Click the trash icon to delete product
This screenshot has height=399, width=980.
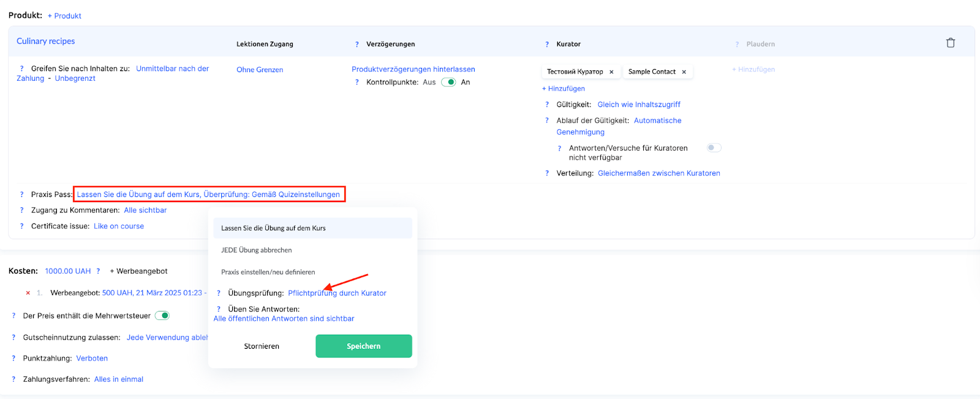[x=950, y=43]
